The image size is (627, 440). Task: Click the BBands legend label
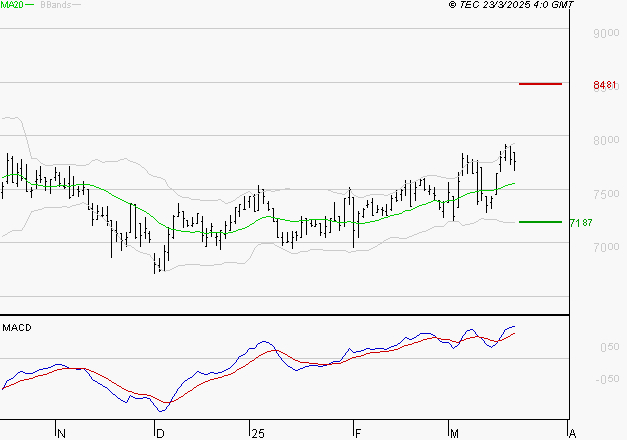click(56, 5)
